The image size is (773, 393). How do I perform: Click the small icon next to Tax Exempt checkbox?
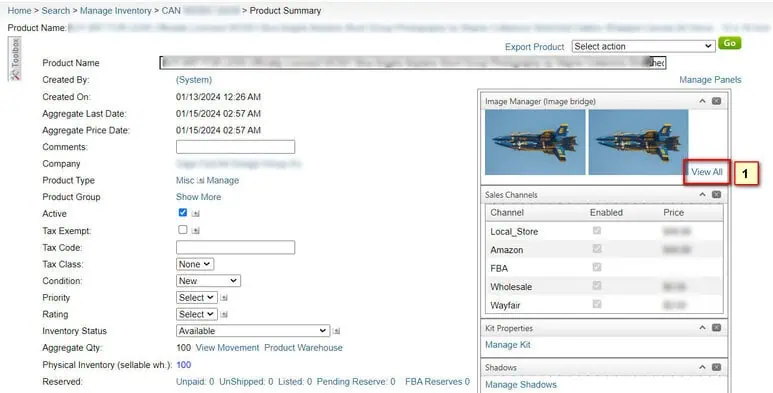[x=196, y=230]
